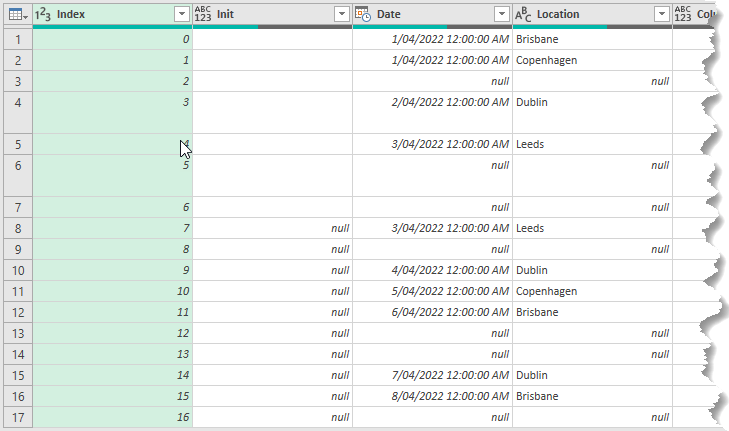Open the Date column filter dropdown

tap(502, 14)
